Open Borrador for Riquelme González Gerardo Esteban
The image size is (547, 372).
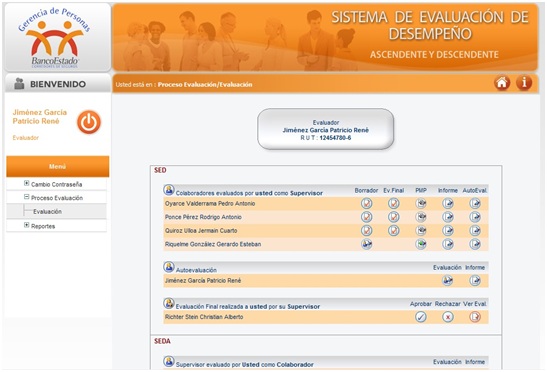[366, 244]
